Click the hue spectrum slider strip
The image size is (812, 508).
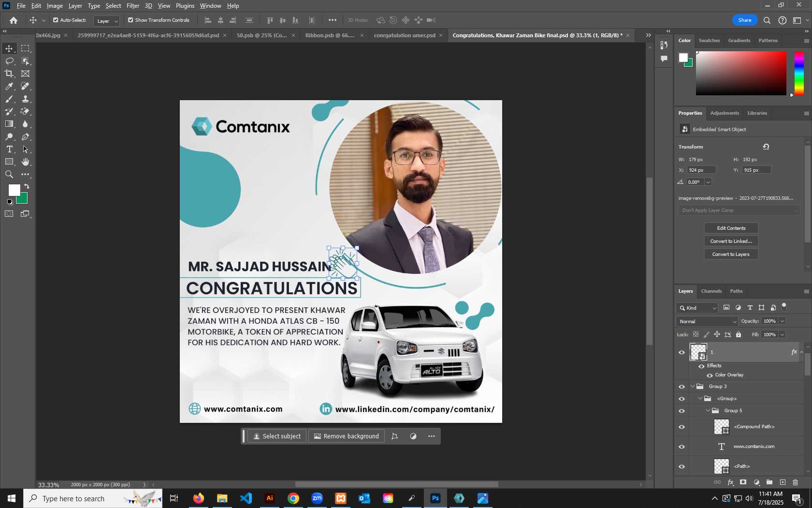799,74
